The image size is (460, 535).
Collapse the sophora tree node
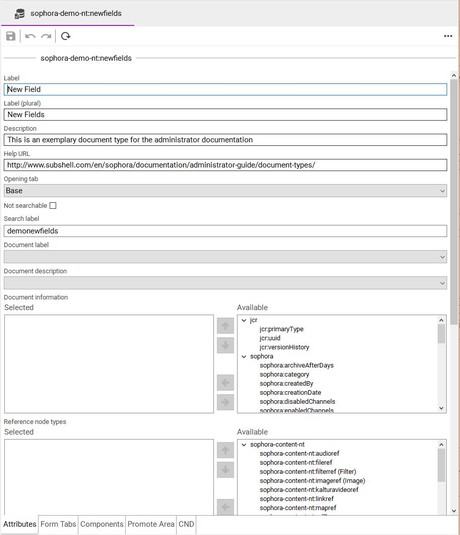pos(244,356)
